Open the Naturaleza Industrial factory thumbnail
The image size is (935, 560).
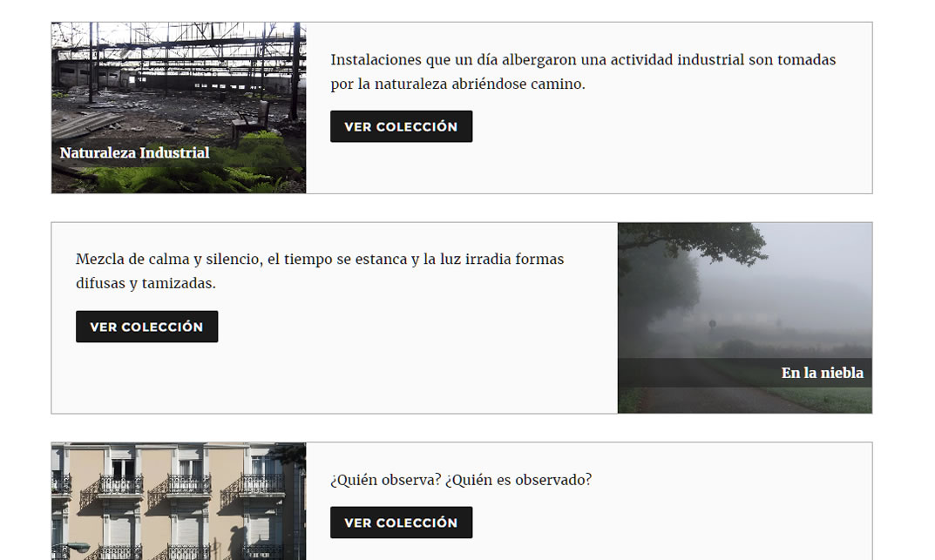(x=179, y=108)
